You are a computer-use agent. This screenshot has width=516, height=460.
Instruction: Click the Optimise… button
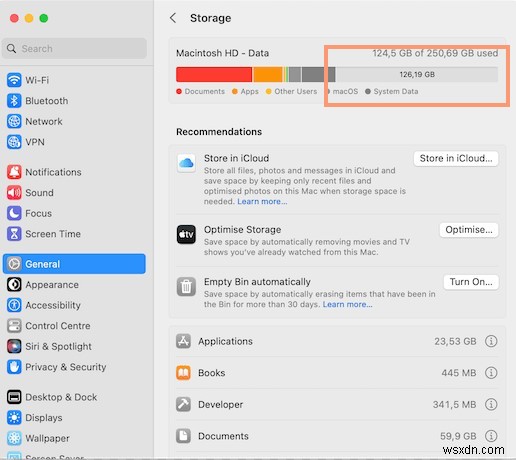pyautogui.click(x=469, y=230)
